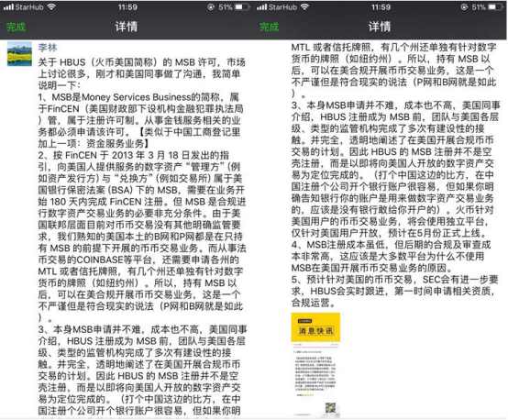The image size is (508, 420).
Task: Tap left-screen line '3、本身MSB申请并不难'
Action: pos(142,329)
